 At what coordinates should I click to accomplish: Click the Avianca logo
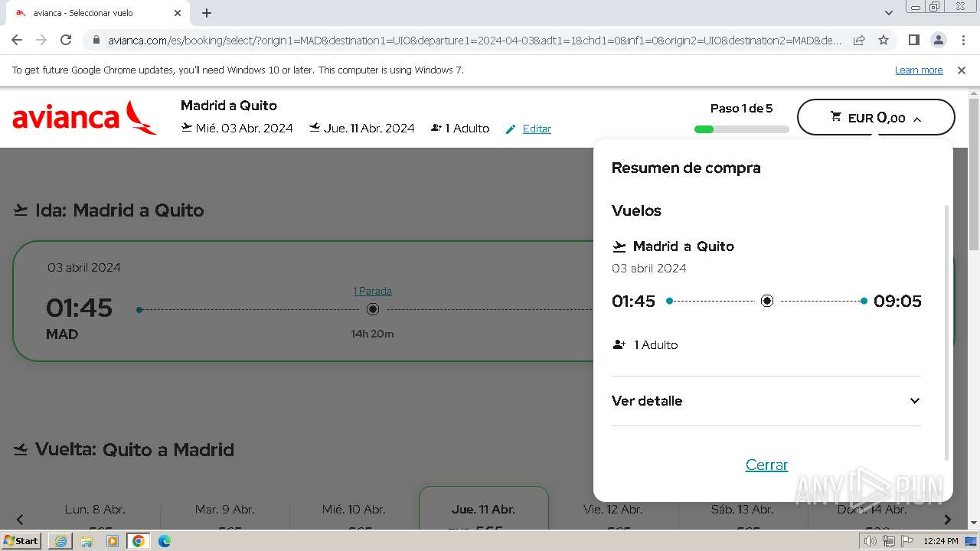(x=85, y=118)
